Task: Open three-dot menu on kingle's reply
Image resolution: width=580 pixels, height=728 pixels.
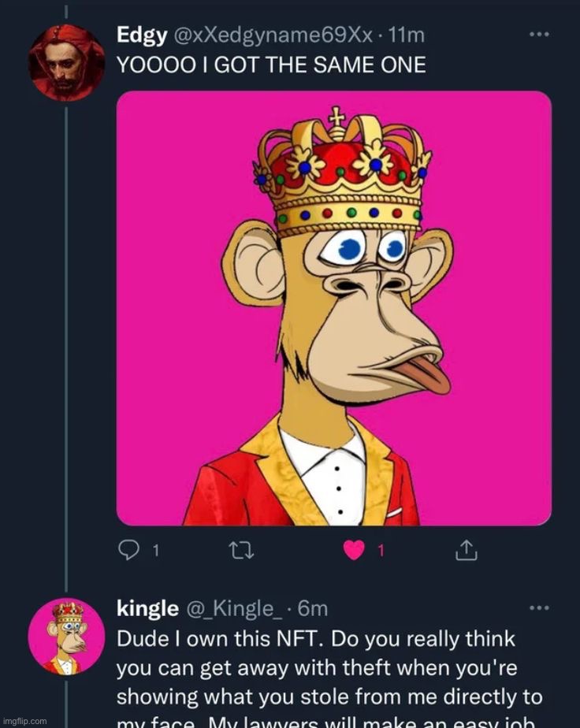Action: [539, 608]
